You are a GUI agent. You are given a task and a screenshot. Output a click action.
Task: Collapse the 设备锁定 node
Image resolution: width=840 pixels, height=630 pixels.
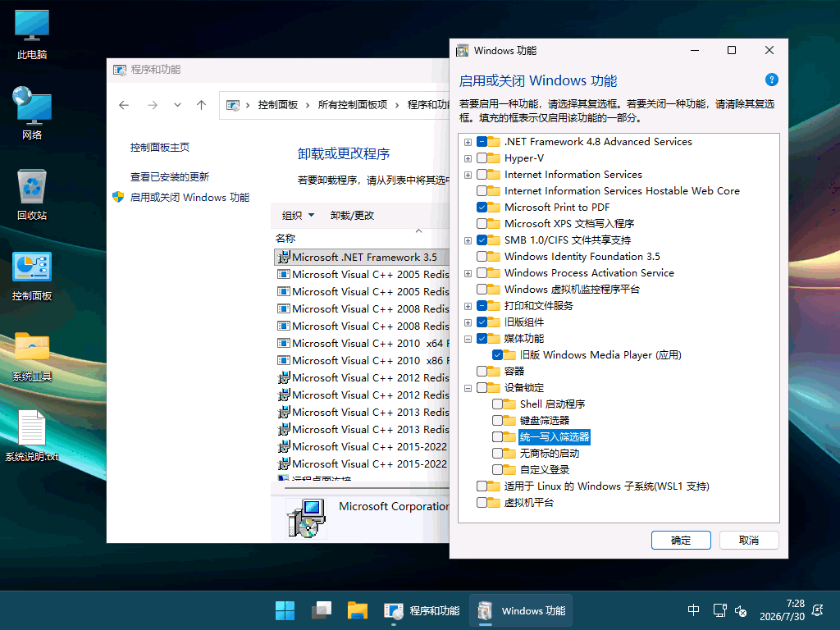tap(468, 388)
